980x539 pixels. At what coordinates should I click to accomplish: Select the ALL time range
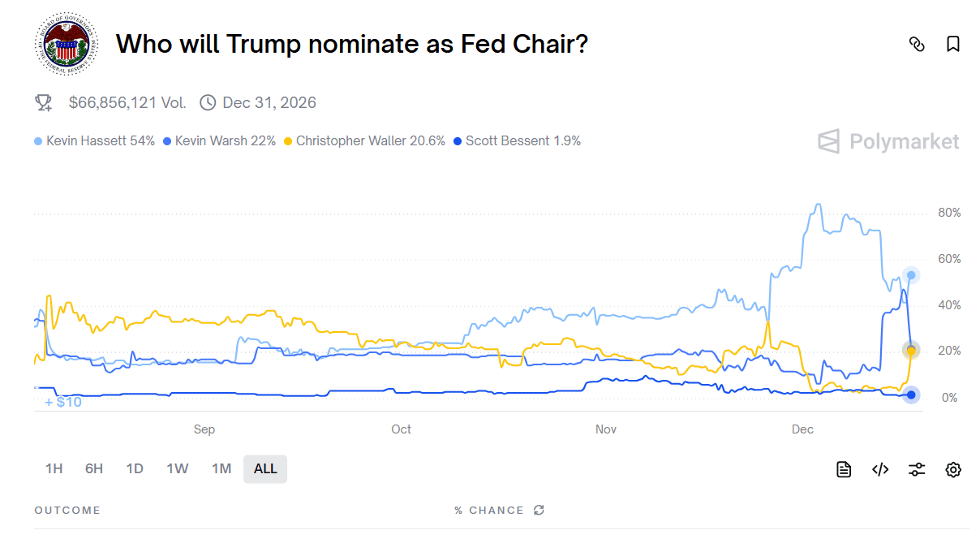(x=265, y=468)
